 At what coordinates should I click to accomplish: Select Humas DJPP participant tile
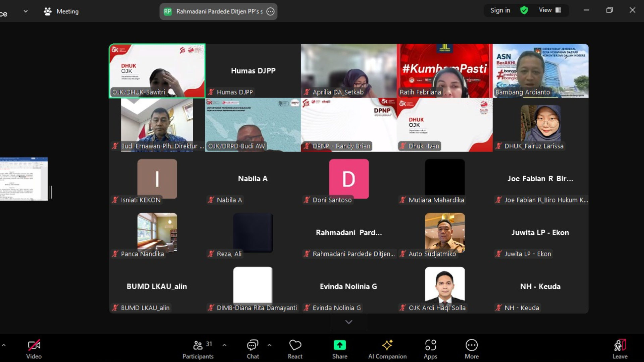(253, 71)
